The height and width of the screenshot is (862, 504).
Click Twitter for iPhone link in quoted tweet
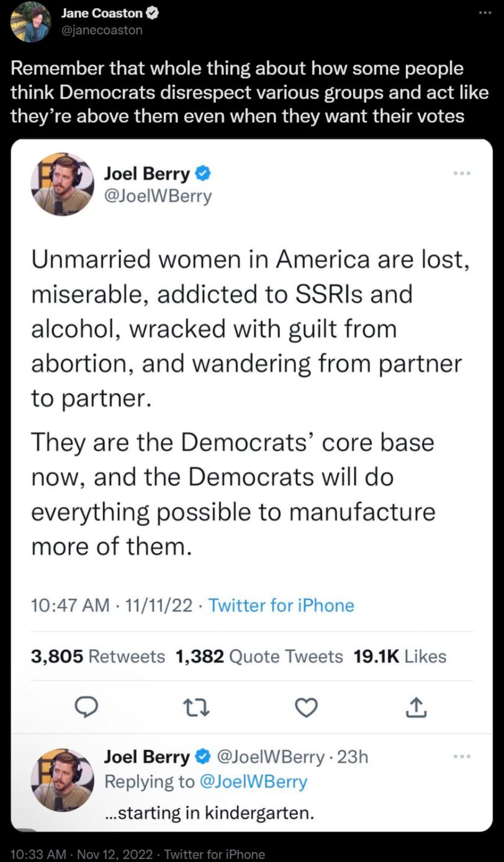(x=281, y=605)
